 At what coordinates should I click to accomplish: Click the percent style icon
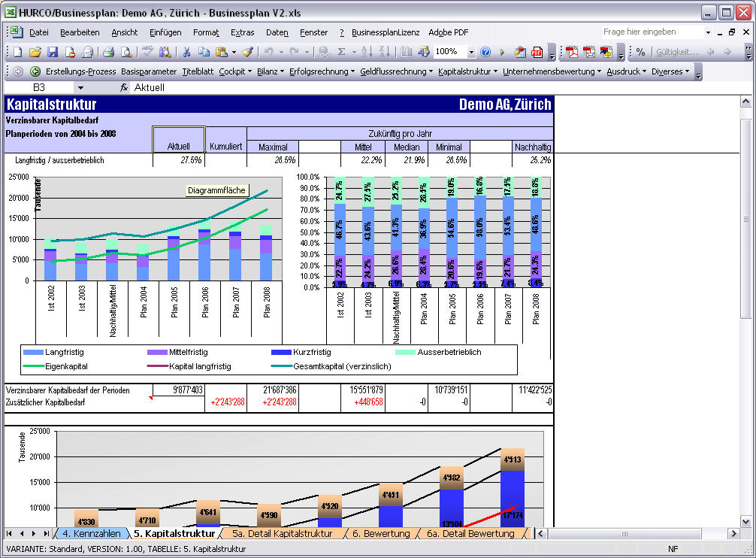(640, 52)
